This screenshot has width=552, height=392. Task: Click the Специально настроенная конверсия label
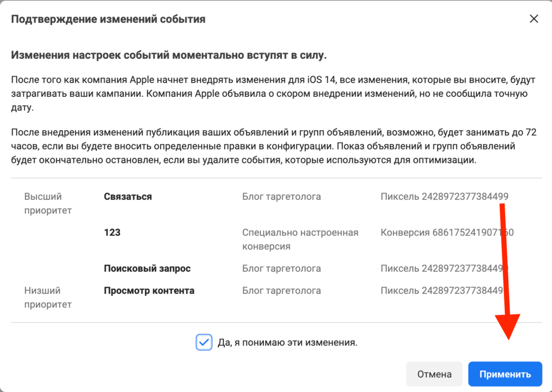point(300,240)
